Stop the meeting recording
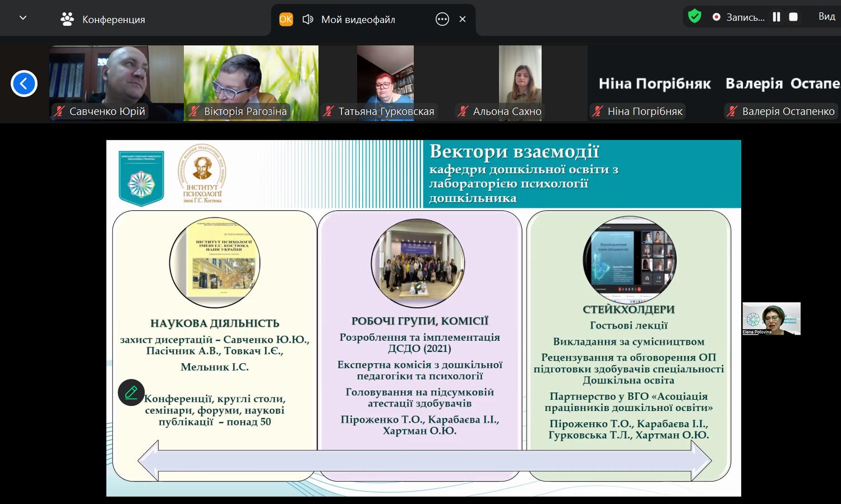The height and width of the screenshot is (504, 841). (x=793, y=17)
